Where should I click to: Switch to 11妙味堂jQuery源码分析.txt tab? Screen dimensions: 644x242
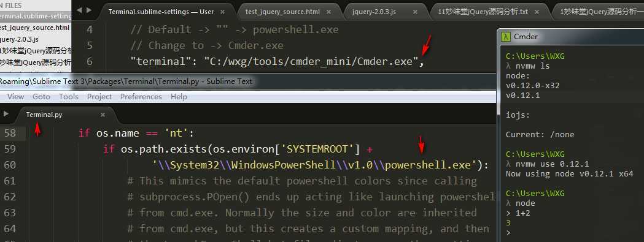[483, 12]
